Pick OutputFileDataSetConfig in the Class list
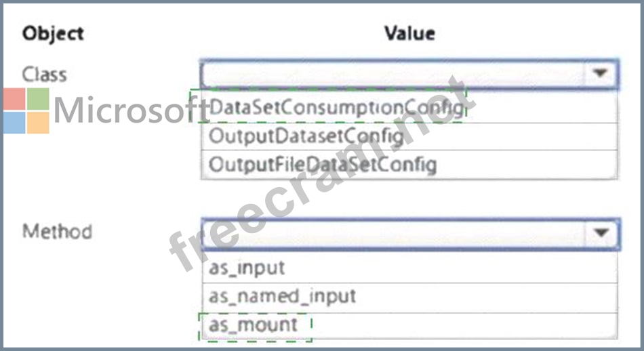Image resolution: width=644 pixels, height=351 pixels. 323,164
